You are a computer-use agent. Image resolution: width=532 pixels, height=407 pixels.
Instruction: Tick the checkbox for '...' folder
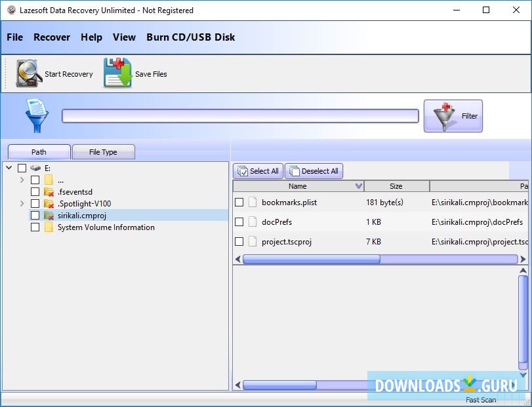(35, 180)
